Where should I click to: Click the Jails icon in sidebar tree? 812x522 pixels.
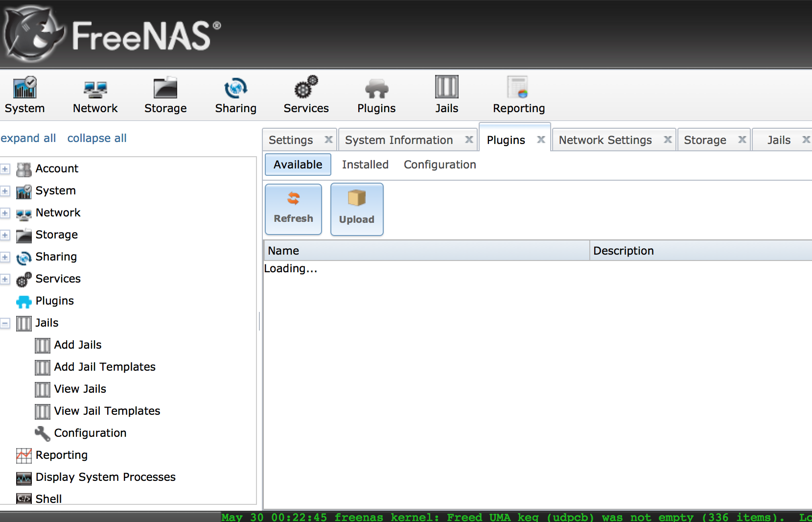pyautogui.click(x=24, y=324)
